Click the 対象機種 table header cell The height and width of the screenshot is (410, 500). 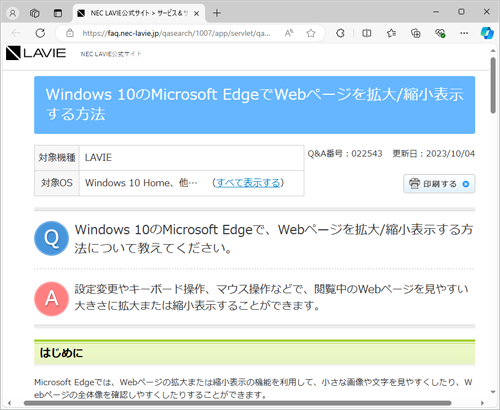[x=57, y=158]
